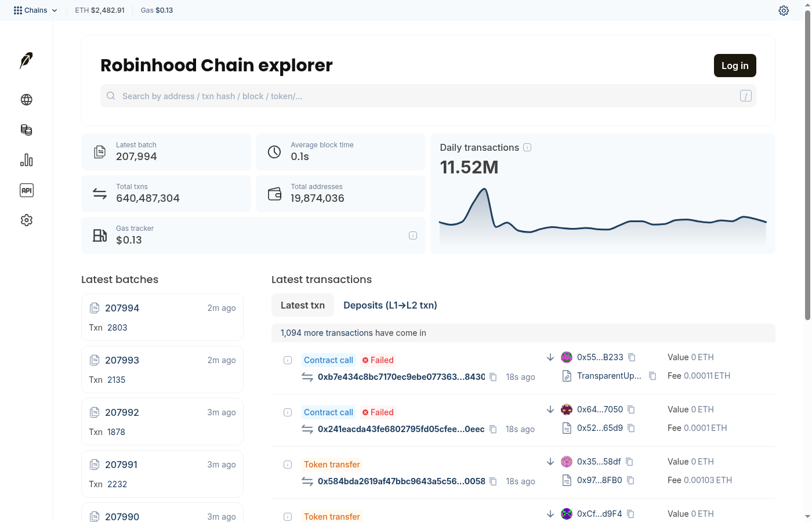This screenshot has height=522, width=812.
Task: Open batch 207990
Action: [x=122, y=517]
